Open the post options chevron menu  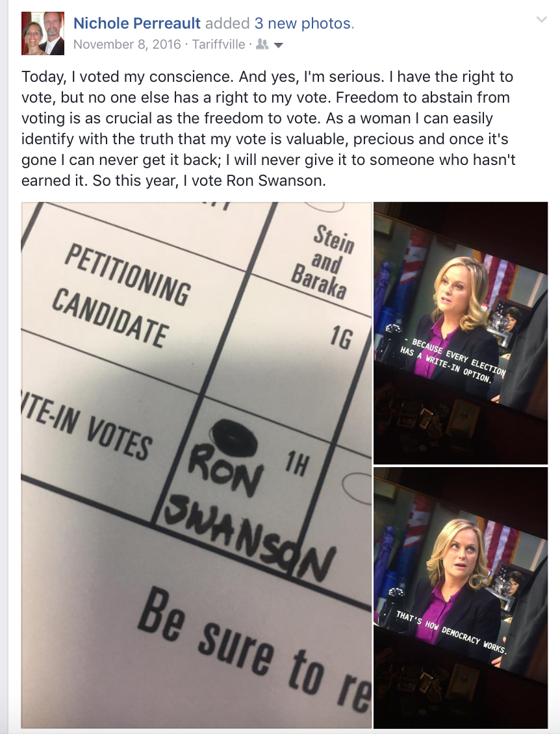(541, 19)
